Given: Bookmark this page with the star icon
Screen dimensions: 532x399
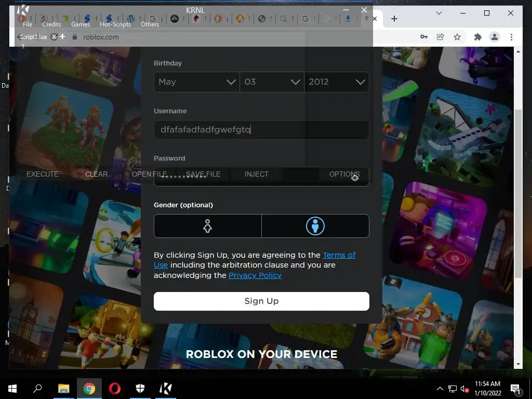Looking at the screenshot, I should pyautogui.click(x=457, y=37).
